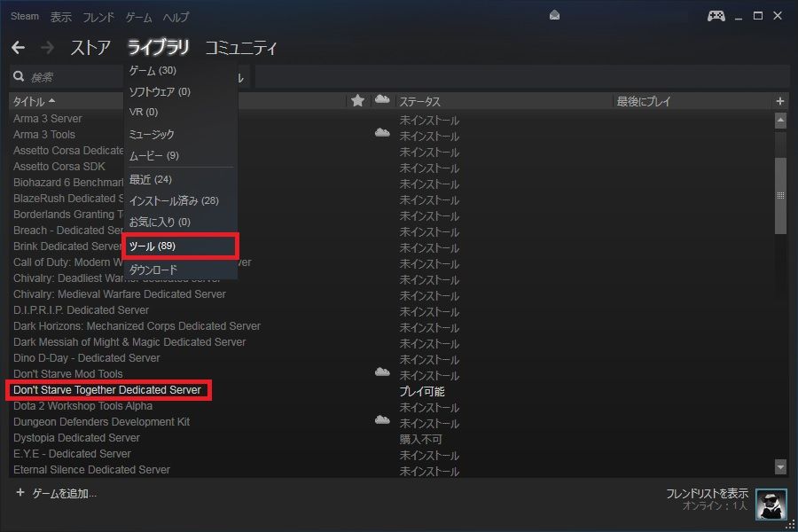Viewport: 798px width, 532px height.
Task: Select 最近 (24) in the dropdown
Action: (x=181, y=179)
